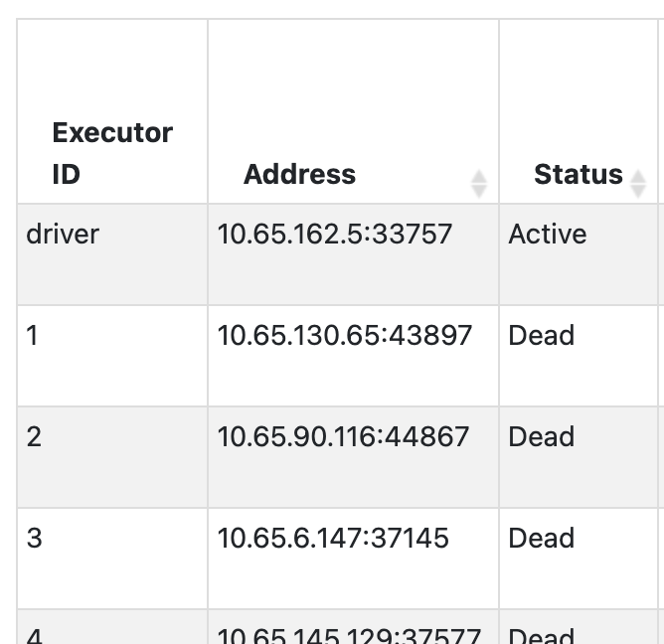
Task: Click the Address column header label
Action: 299,175
